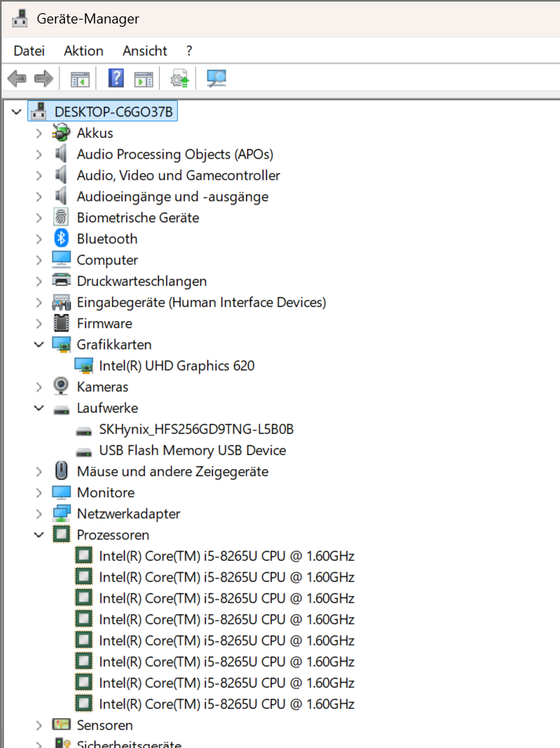This screenshot has height=748, width=560.
Task: Open the Aktion menu
Action: pos(84,51)
